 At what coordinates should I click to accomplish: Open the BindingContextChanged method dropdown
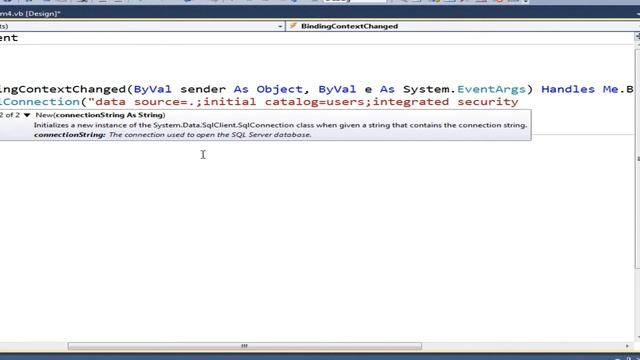(x=463, y=26)
